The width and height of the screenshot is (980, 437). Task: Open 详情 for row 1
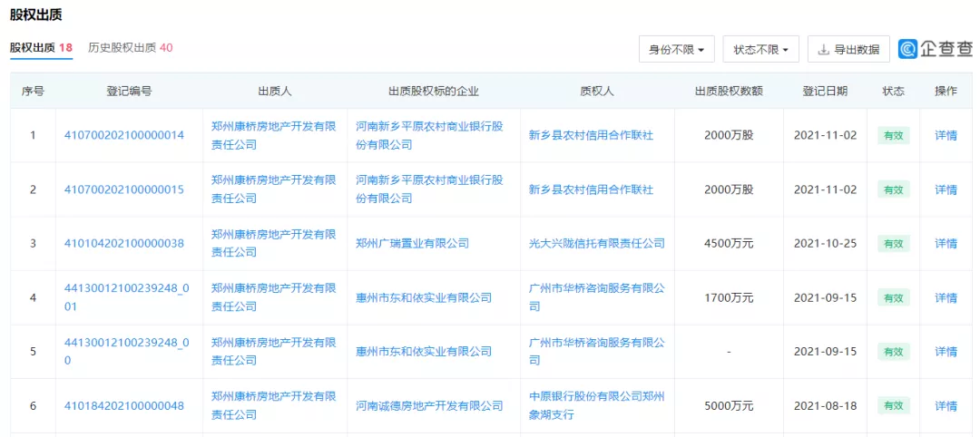pyautogui.click(x=946, y=135)
